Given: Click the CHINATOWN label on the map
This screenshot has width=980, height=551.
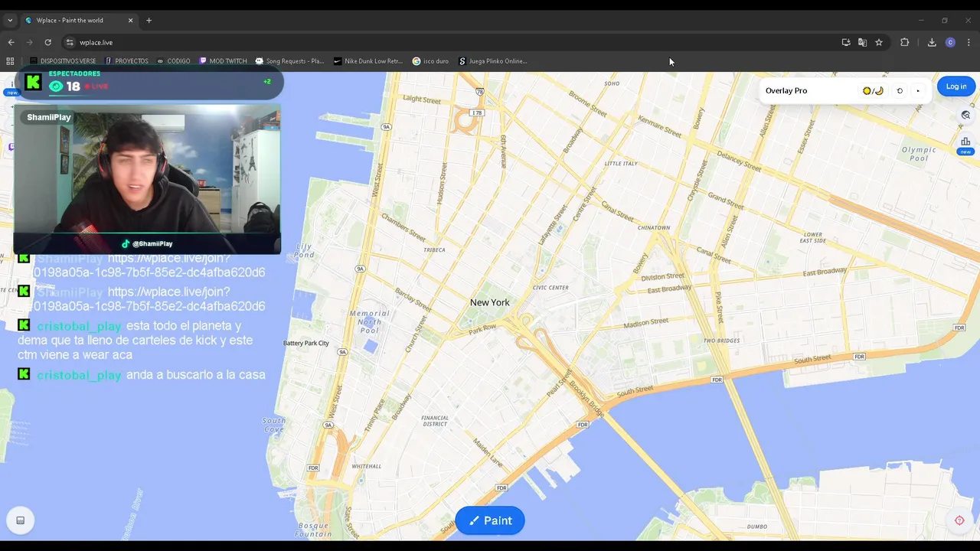Looking at the screenshot, I should click(654, 227).
